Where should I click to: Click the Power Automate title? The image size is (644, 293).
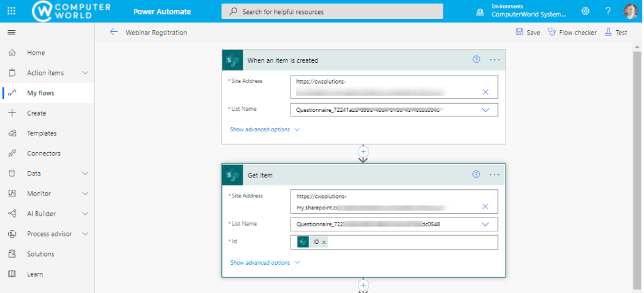click(162, 11)
